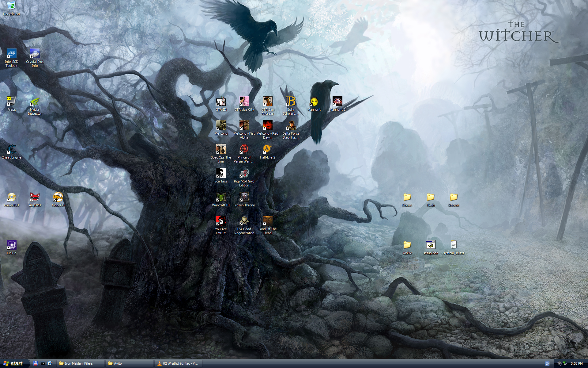Viewport: 588px width, 368px height.
Task: Select the system_ini.txt file
Action: click(x=454, y=245)
